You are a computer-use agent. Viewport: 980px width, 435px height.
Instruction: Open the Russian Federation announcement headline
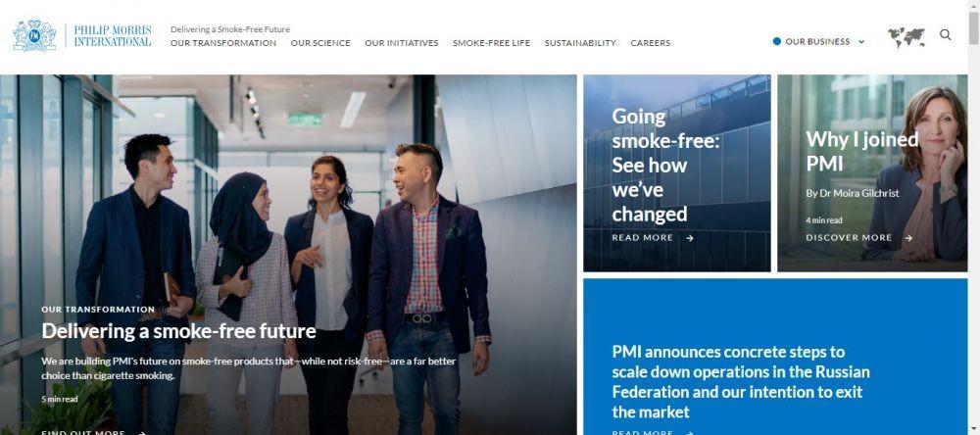click(x=741, y=382)
